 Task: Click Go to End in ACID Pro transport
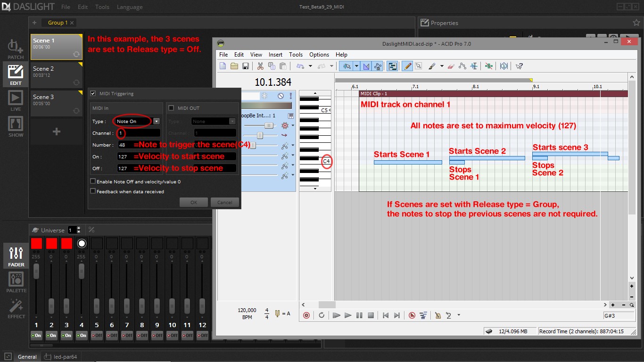[x=397, y=315]
